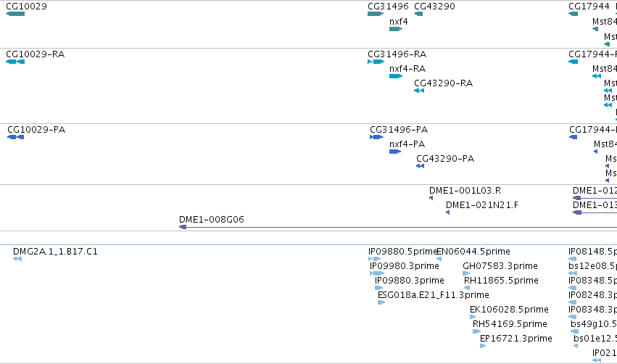The height and width of the screenshot is (364, 617).
Task: Click the long DME1-008G06 span line
Action: pyautogui.click(x=398, y=227)
